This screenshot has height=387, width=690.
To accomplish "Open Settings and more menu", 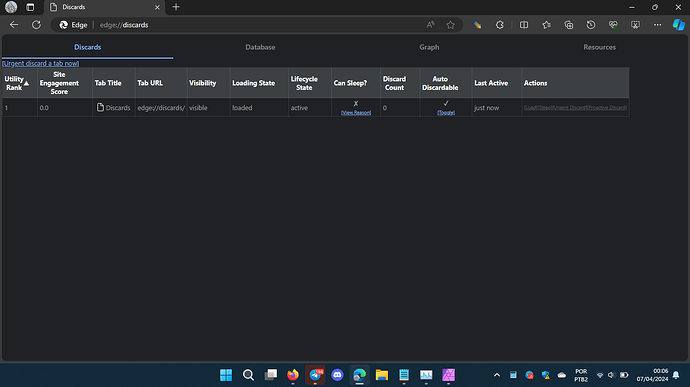I will [x=657, y=25].
